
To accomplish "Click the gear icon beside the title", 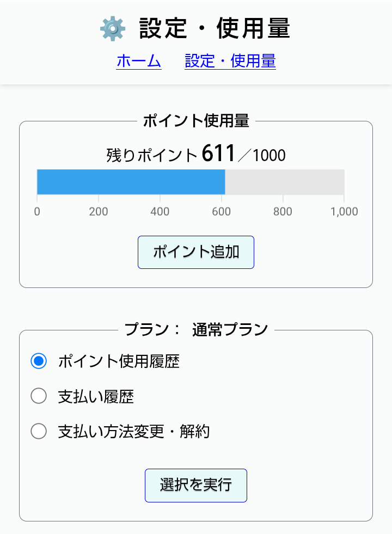I will 113,28.
